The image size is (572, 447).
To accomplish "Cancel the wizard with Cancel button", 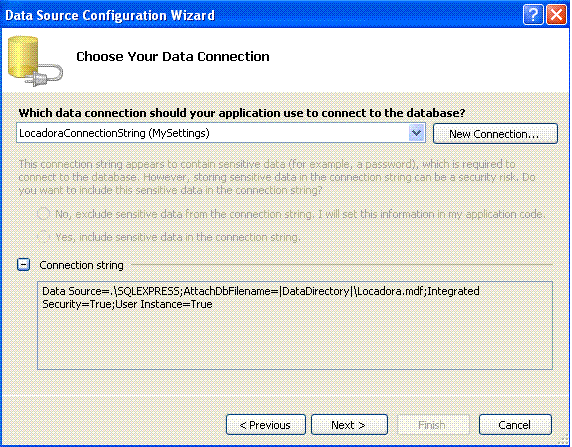I will pos(515,425).
